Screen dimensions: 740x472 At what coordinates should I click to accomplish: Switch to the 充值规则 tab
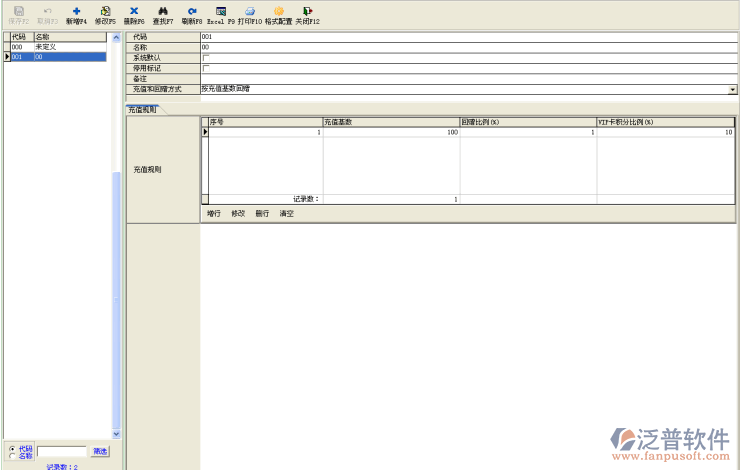pyautogui.click(x=143, y=109)
